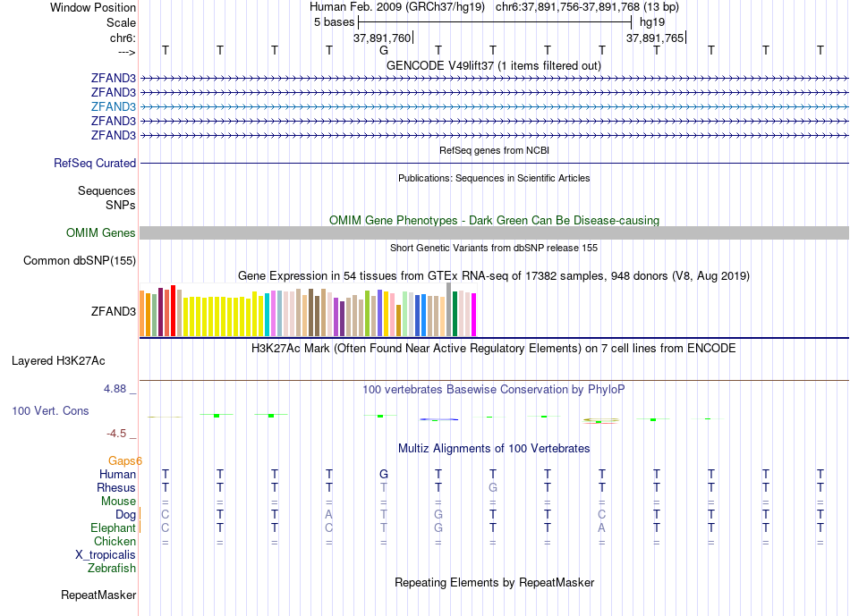Image resolution: width=850 pixels, height=616 pixels.
Task: Click '100 vertebrates Basewise Conservation by PhyloP'
Action: 494,389
